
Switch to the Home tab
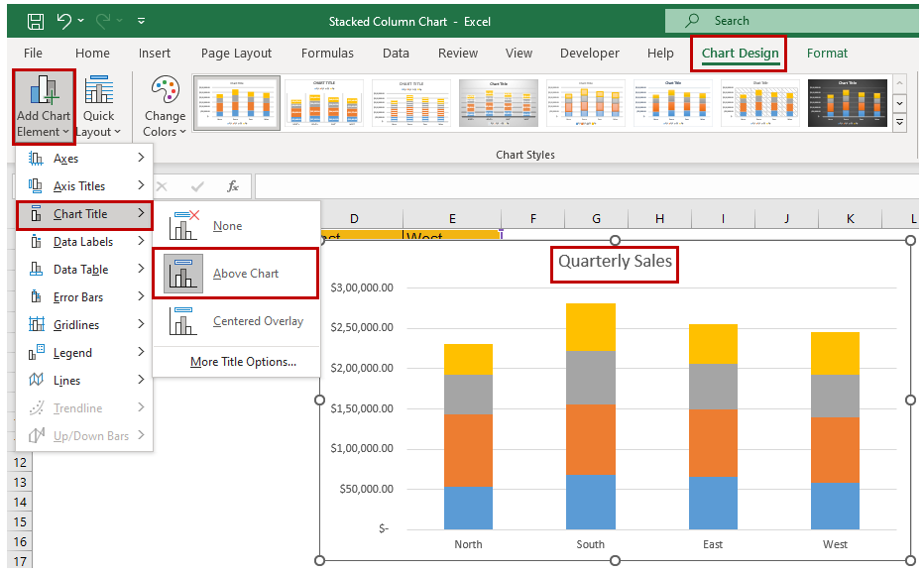(x=92, y=54)
